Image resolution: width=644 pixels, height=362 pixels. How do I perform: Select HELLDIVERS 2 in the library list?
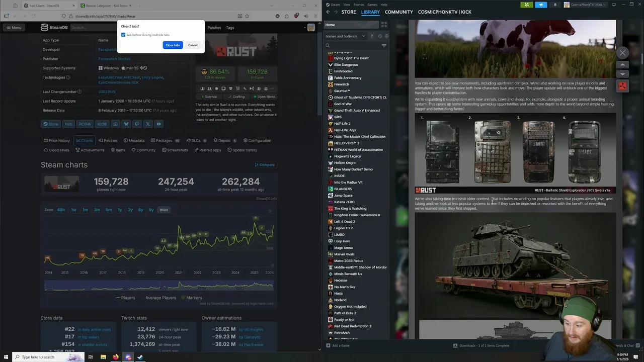(347, 143)
